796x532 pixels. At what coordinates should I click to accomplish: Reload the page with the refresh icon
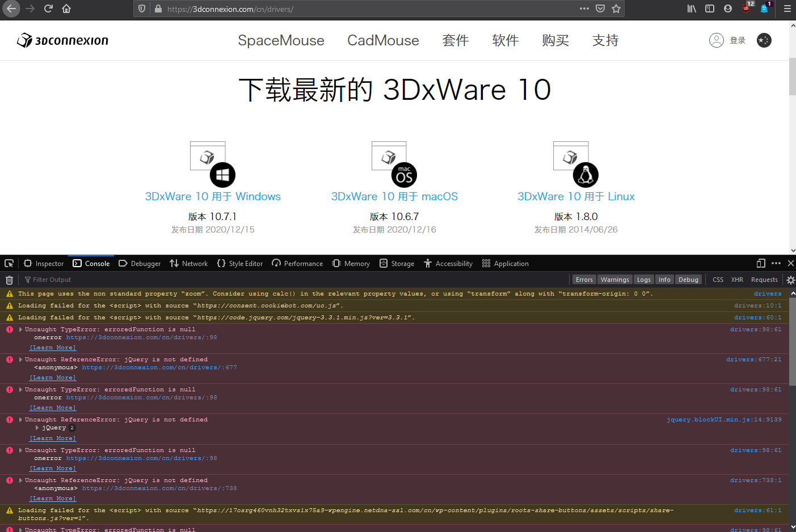point(48,9)
